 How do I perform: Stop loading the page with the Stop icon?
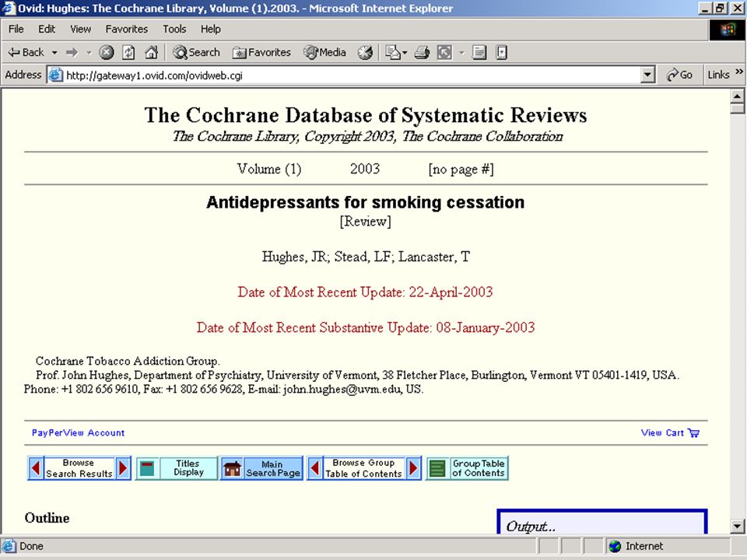[107, 52]
